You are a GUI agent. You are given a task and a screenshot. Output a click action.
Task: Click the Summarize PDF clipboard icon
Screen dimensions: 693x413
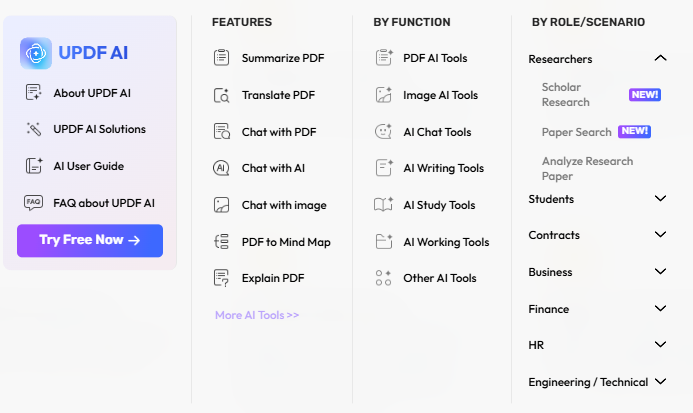tap(221, 57)
